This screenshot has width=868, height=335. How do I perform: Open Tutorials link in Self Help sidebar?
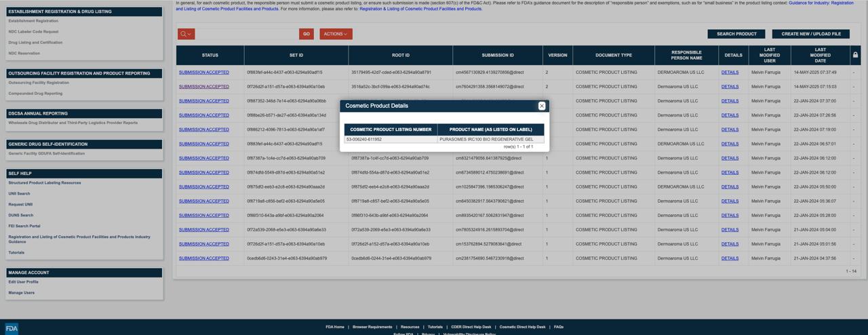coord(16,253)
